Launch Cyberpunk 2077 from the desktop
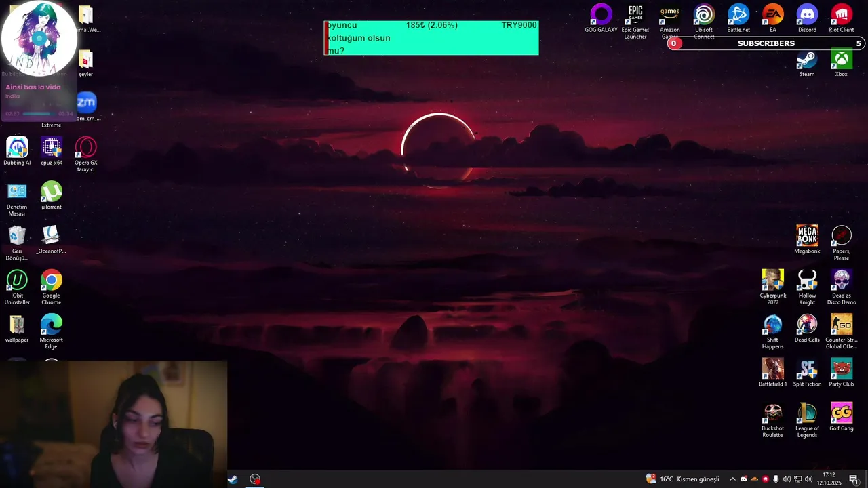 (772, 287)
